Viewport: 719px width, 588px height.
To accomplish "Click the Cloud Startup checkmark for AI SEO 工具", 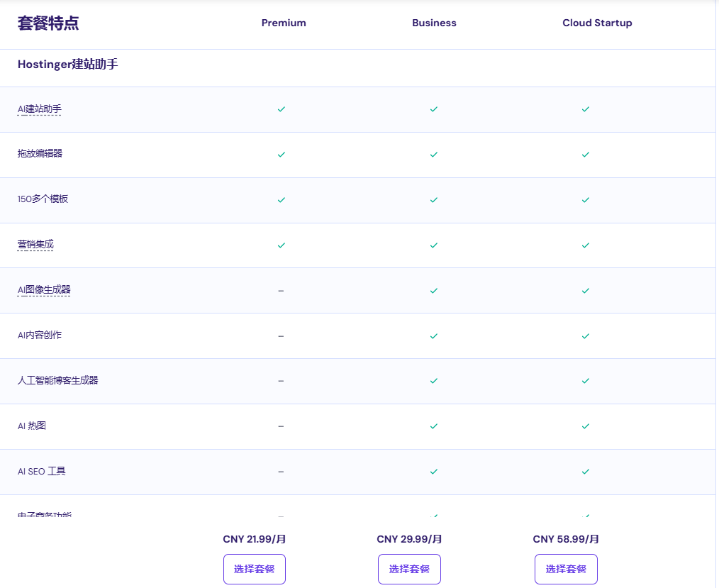I will point(586,471).
